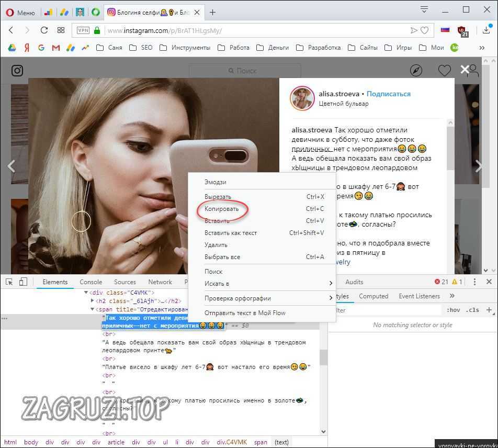Toggle device toolbar in DevTools

(23, 282)
